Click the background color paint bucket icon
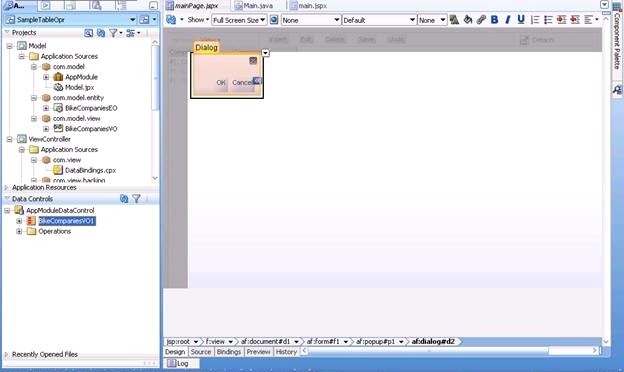 point(468,19)
